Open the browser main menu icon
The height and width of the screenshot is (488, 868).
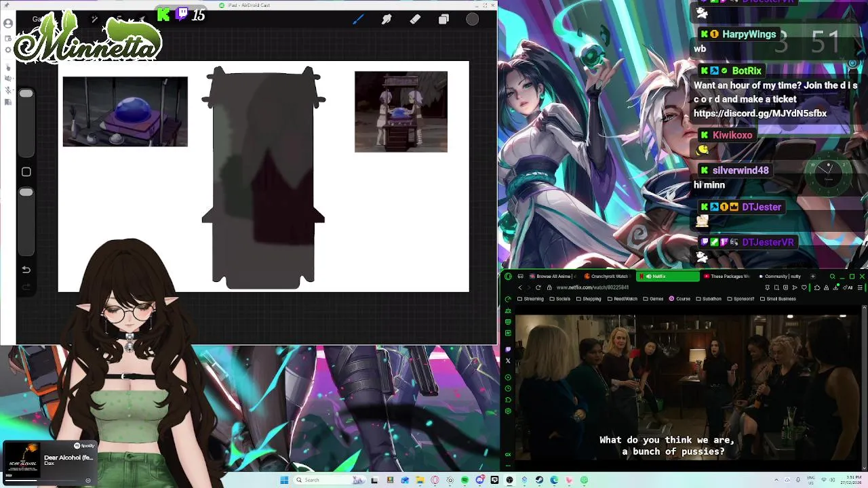(x=860, y=287)
